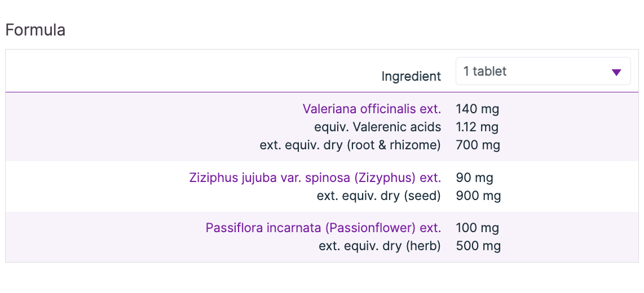This screenshot has width=644, height=293.
Task: Click the 500 mg herb equivalent value
Action: pos(478,246)
